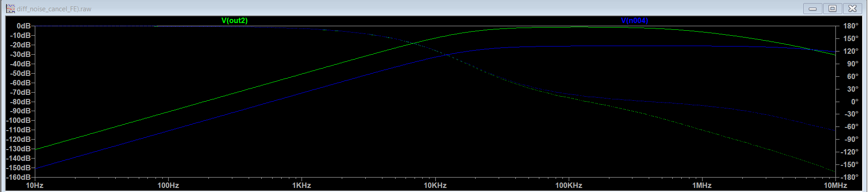868x192 pixels.
Task: Select the V(n004) trace label
Action: coord(634,20)
